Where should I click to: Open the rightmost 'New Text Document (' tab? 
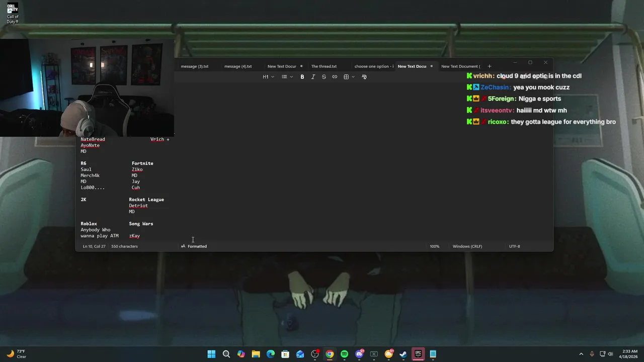click(x=460, y=66)
